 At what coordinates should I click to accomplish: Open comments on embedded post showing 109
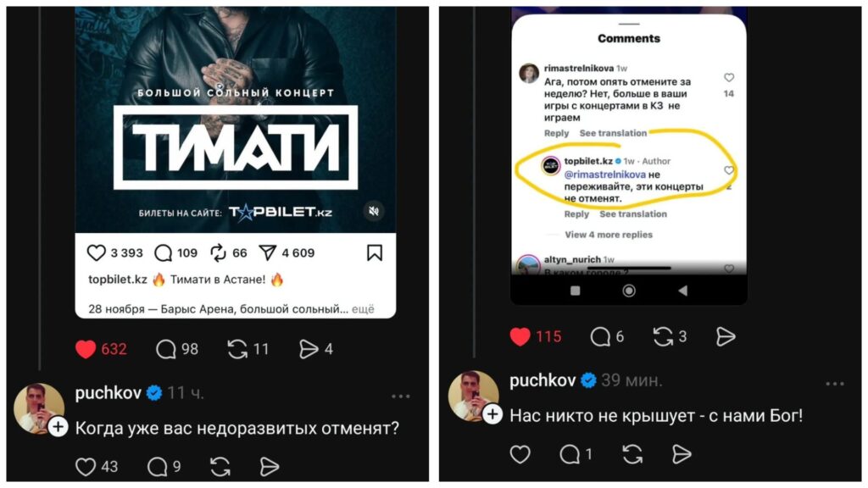pyautogui.click(x=164, y=252)
